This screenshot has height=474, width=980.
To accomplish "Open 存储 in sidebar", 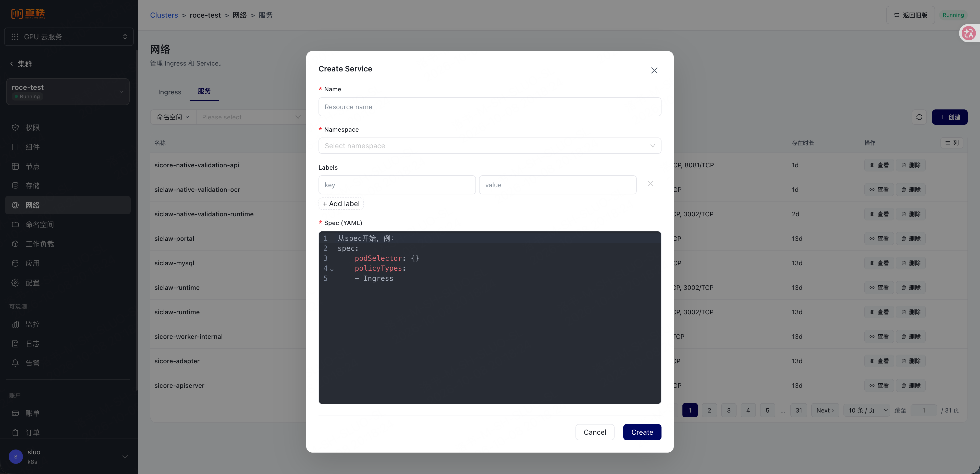I will [x=68, y=186].
